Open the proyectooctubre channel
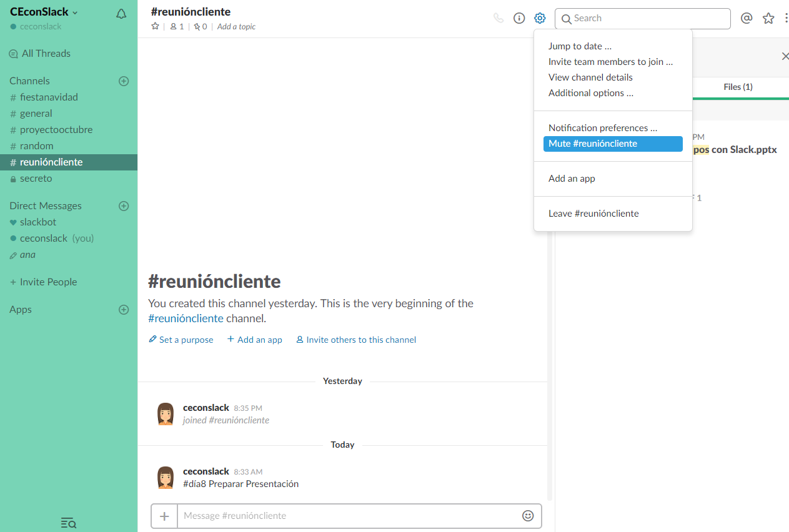 click(56, 130)
